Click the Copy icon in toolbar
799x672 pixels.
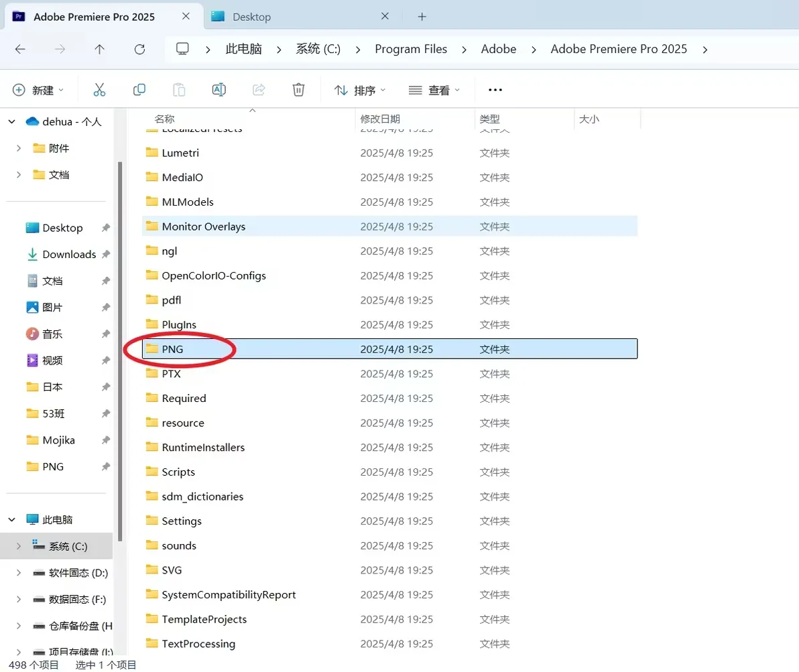139,90
